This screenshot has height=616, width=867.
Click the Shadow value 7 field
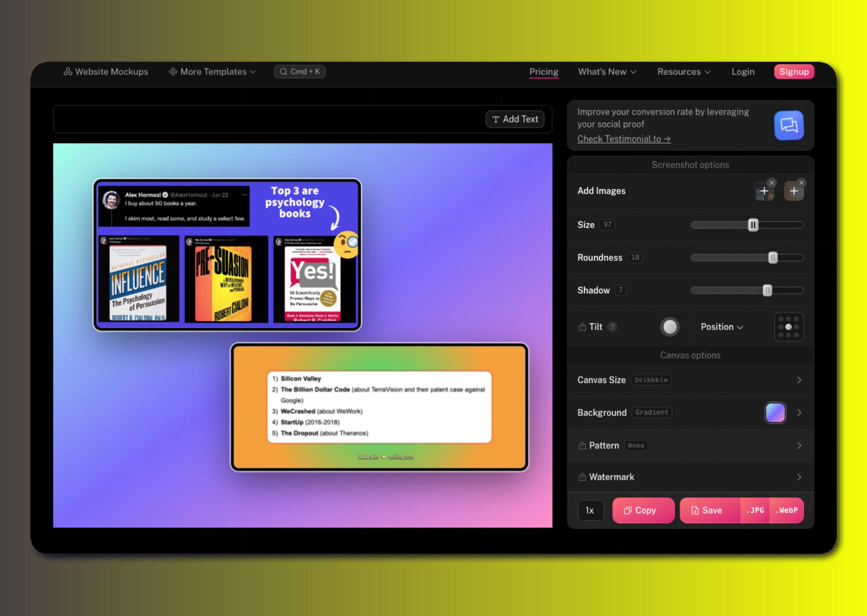pyautogui.click(x=620, y=290)
